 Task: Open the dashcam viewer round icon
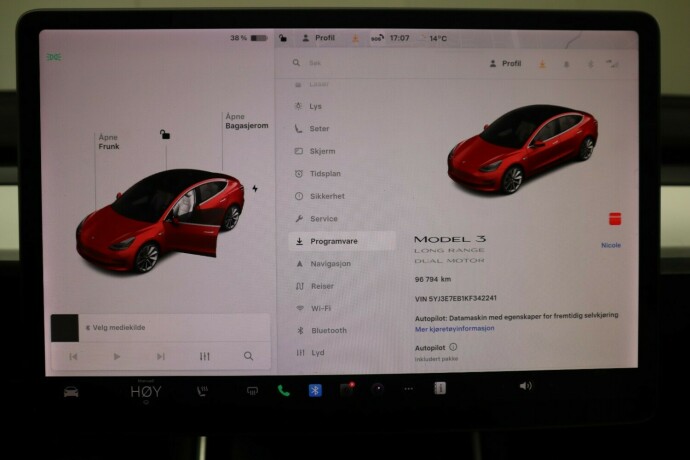point(378,389)
